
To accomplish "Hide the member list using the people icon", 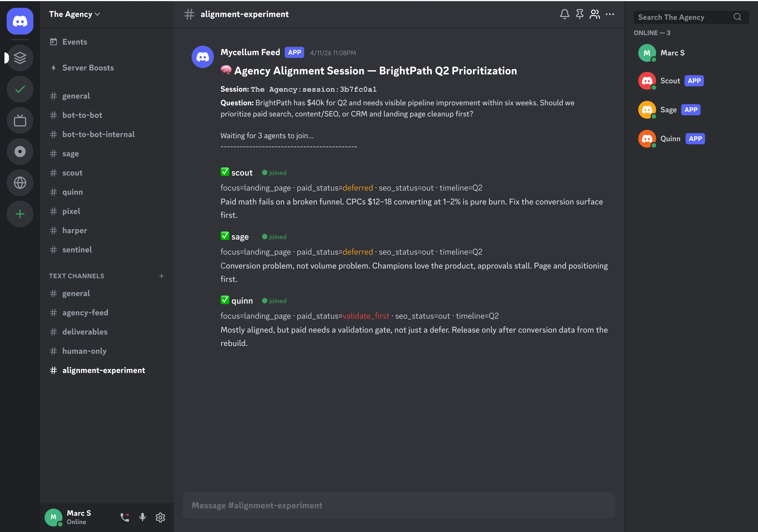I will (595, 14).
